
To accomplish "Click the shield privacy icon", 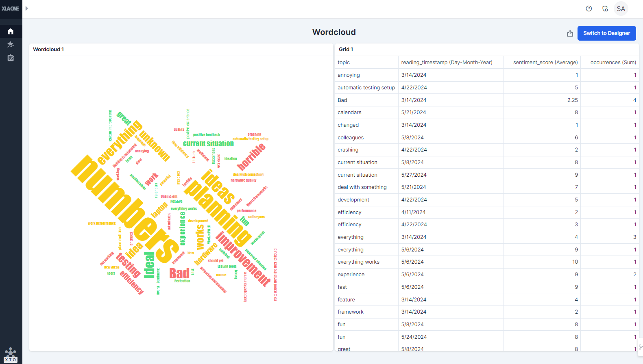I will pyautogui.click(x=605, y=9).
